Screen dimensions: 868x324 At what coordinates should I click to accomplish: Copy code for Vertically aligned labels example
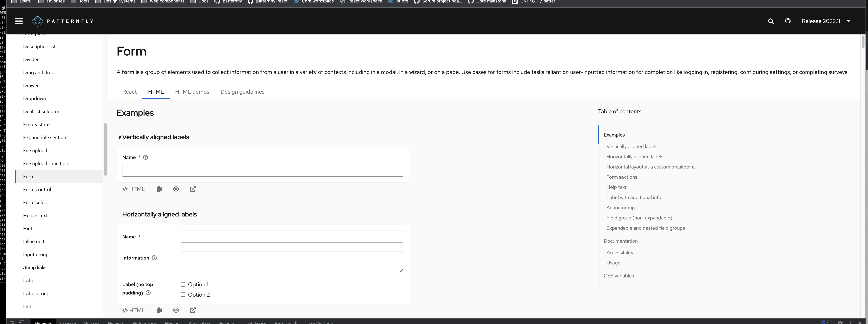coord(159,189)
